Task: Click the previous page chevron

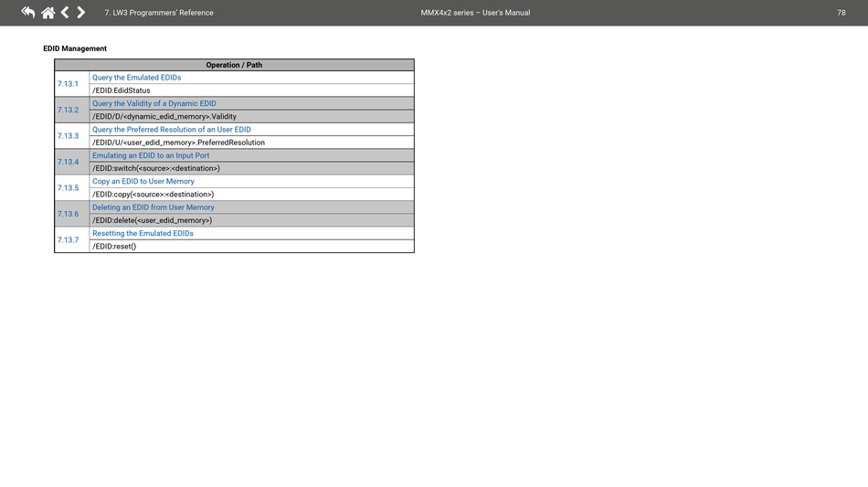Action: (x=65, y=12)
